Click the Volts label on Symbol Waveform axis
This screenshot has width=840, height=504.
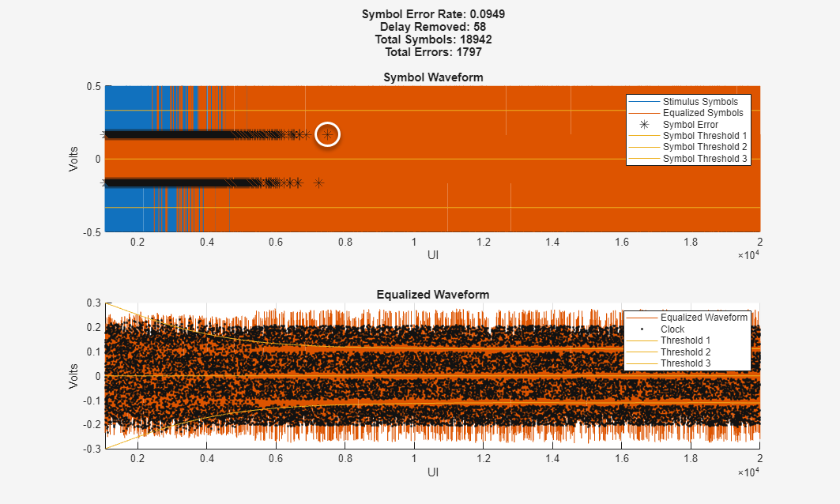[x=74, y=159]
